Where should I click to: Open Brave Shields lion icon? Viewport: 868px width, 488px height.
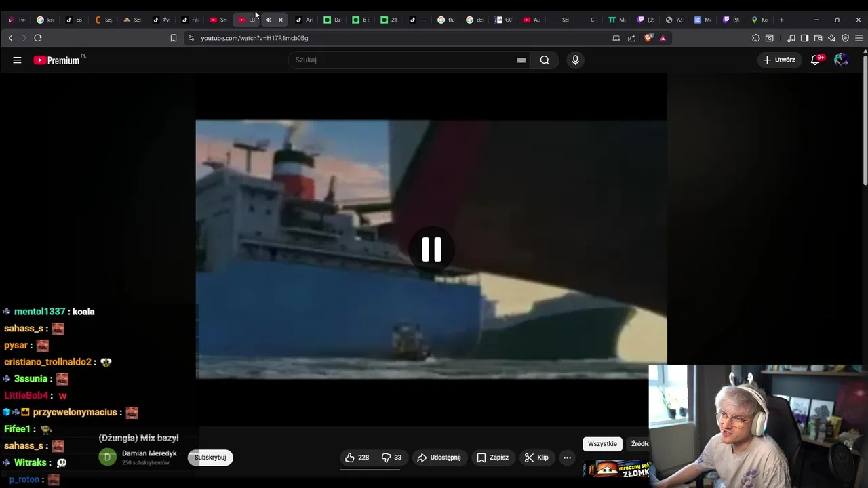648,38
